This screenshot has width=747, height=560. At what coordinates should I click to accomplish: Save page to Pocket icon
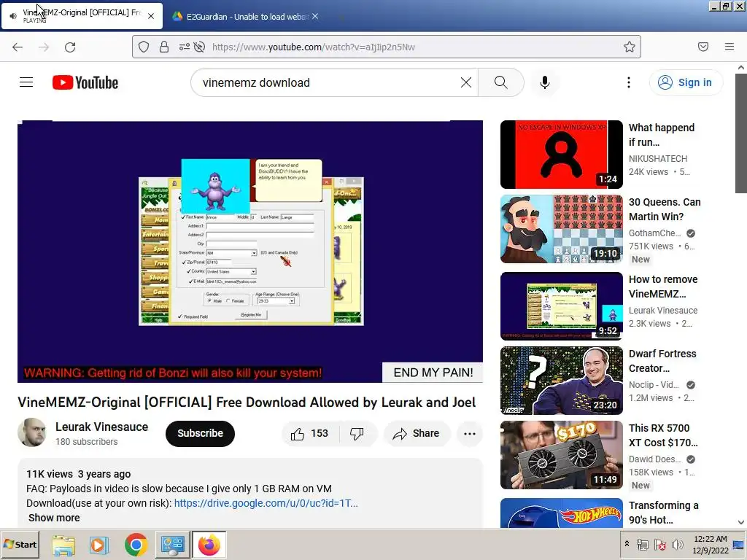click(703, 47)
